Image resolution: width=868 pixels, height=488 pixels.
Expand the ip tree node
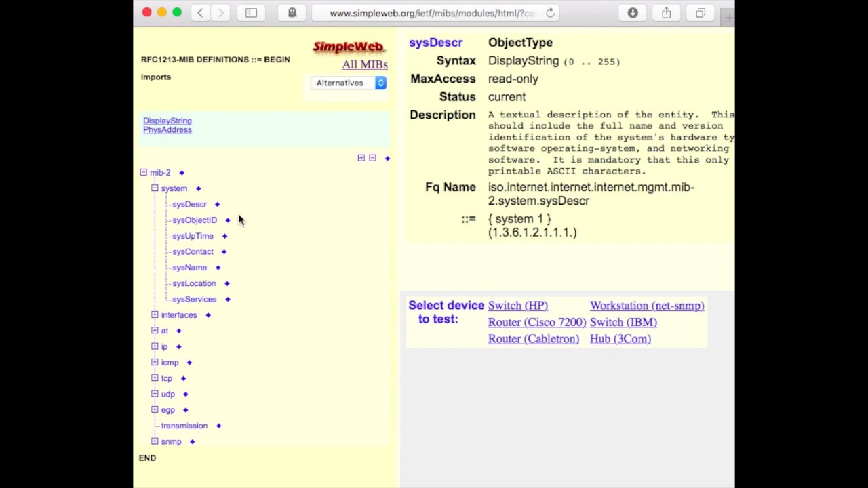pyautogui.click(x=155, y=346)
